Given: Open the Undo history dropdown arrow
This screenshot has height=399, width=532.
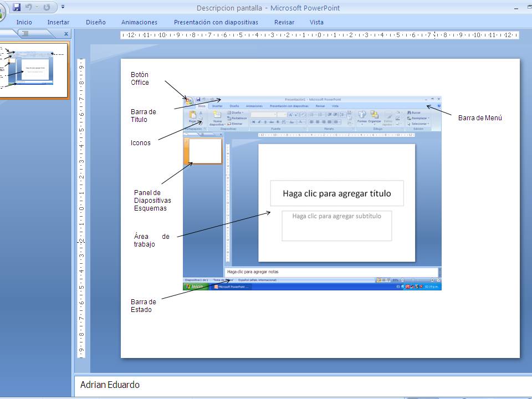Looking at the screenshot, I should [x=37, y=7].
